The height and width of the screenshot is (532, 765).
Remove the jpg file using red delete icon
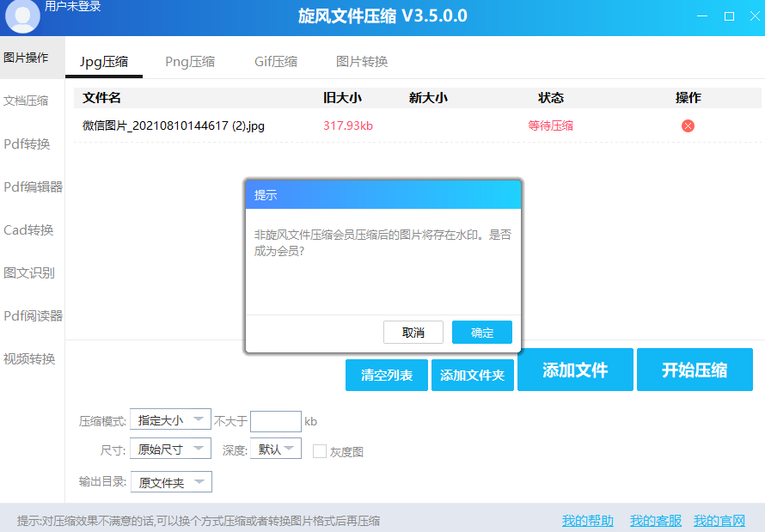[688, 126]
